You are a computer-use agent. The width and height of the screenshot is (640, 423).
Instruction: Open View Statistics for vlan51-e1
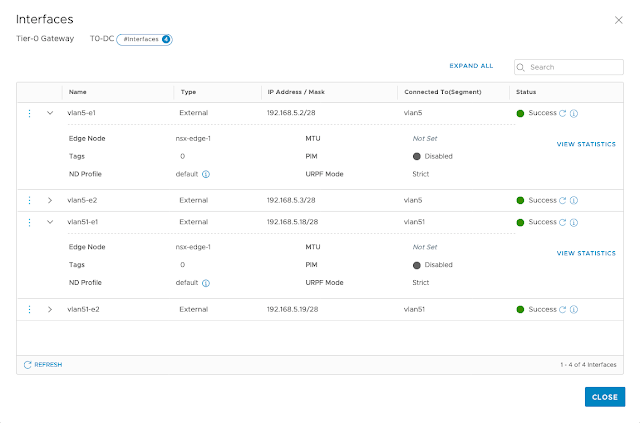[586, 253]
